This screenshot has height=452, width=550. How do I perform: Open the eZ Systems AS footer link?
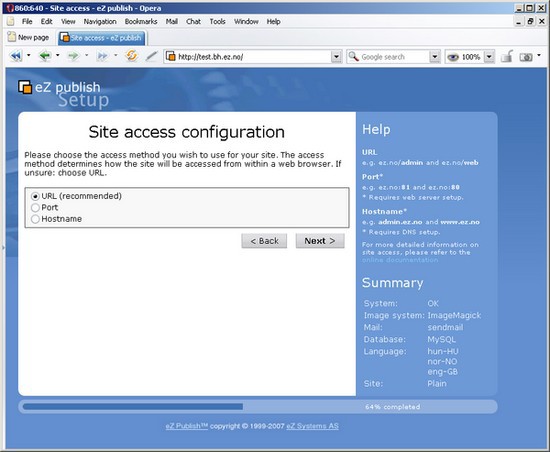[313, 426]
